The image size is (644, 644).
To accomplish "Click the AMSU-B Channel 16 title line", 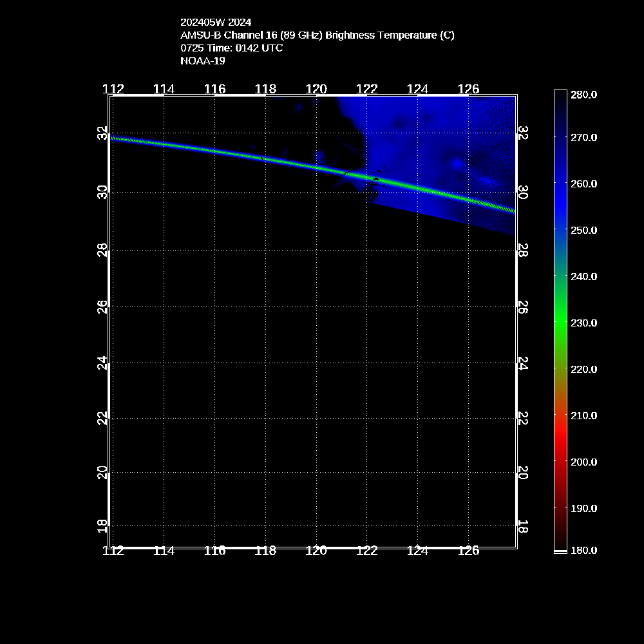I will click(x=317, y=35).
